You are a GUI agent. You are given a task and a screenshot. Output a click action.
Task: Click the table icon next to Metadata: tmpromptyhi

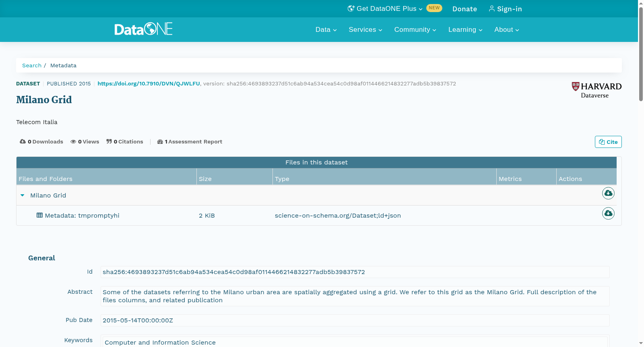pos(39,215)
